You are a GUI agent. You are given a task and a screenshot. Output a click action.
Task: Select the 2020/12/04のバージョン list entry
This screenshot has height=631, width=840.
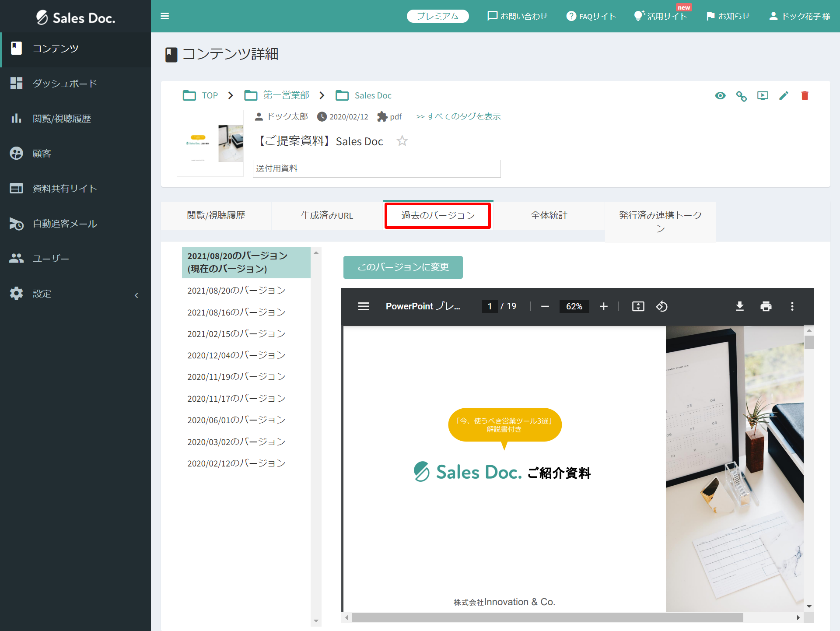[236, 355]
